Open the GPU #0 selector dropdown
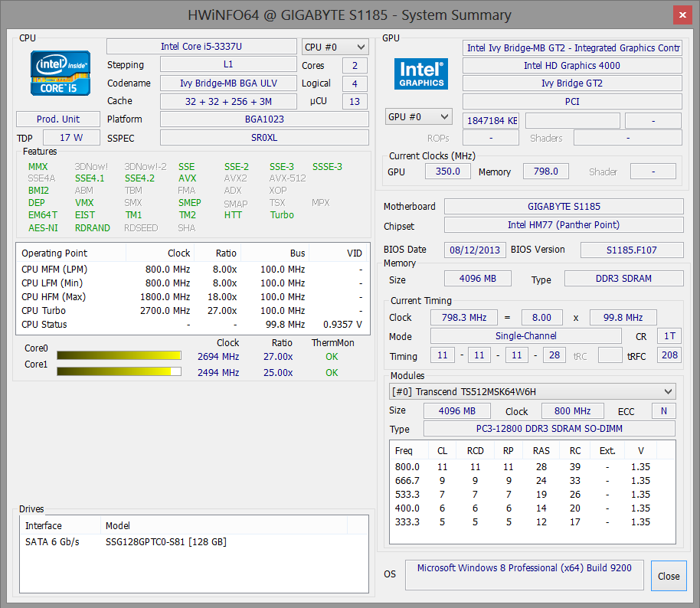The width and height of the screenshot is (700, 608). 418,117
